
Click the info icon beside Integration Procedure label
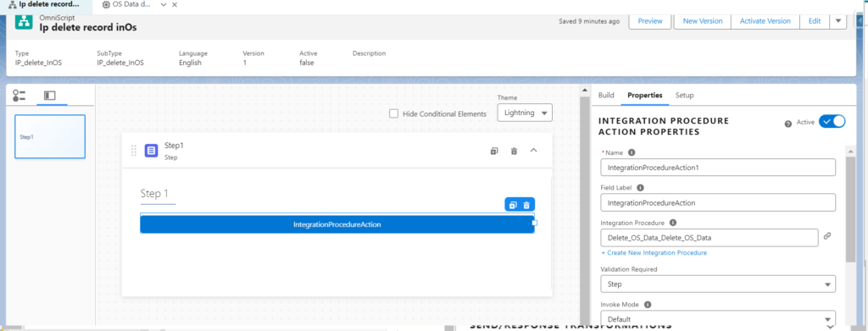point(672,223)
